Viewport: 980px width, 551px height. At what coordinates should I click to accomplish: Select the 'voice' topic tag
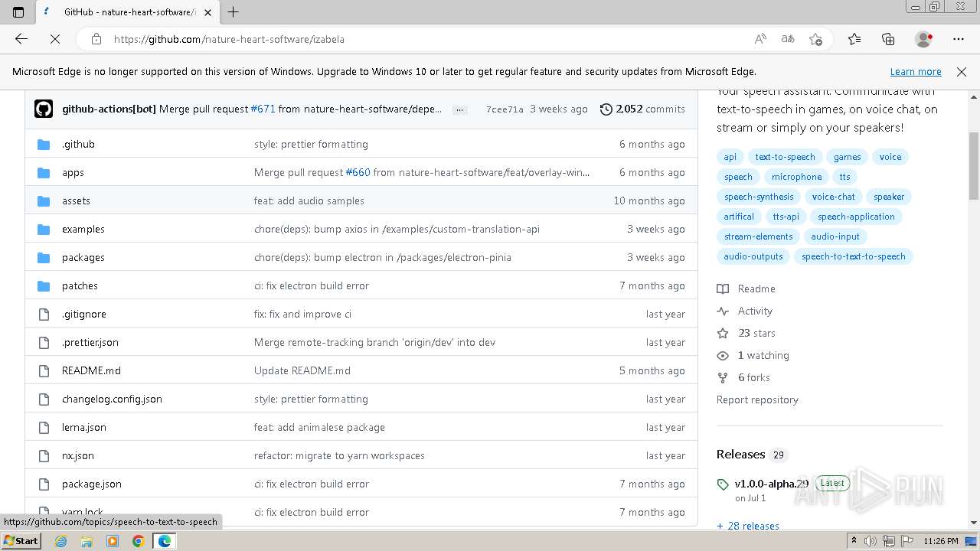pos(890,157)
